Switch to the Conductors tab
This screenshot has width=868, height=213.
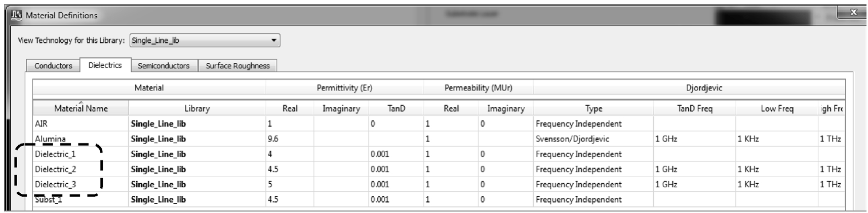53,66
